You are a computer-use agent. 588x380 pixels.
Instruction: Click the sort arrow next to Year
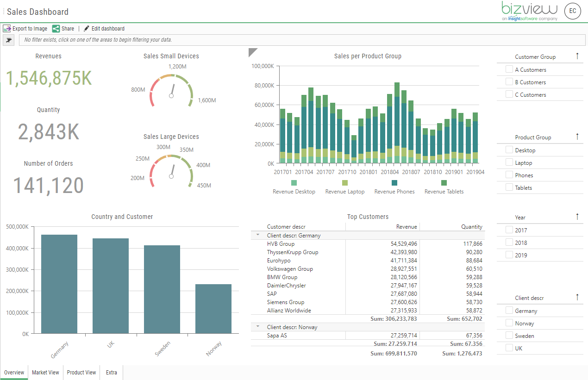coord(578,217)
